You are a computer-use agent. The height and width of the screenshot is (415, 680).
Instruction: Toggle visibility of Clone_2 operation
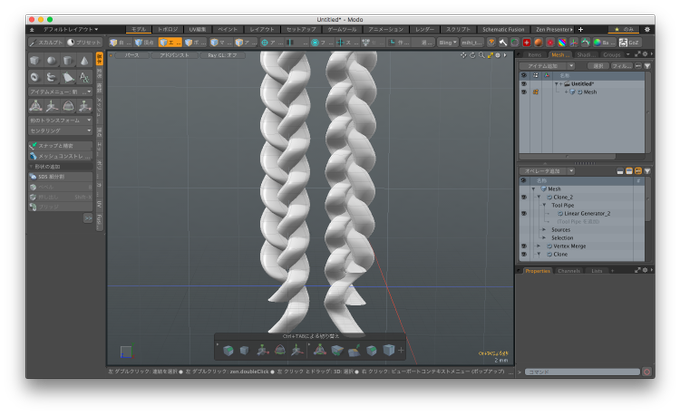(524, 197)
